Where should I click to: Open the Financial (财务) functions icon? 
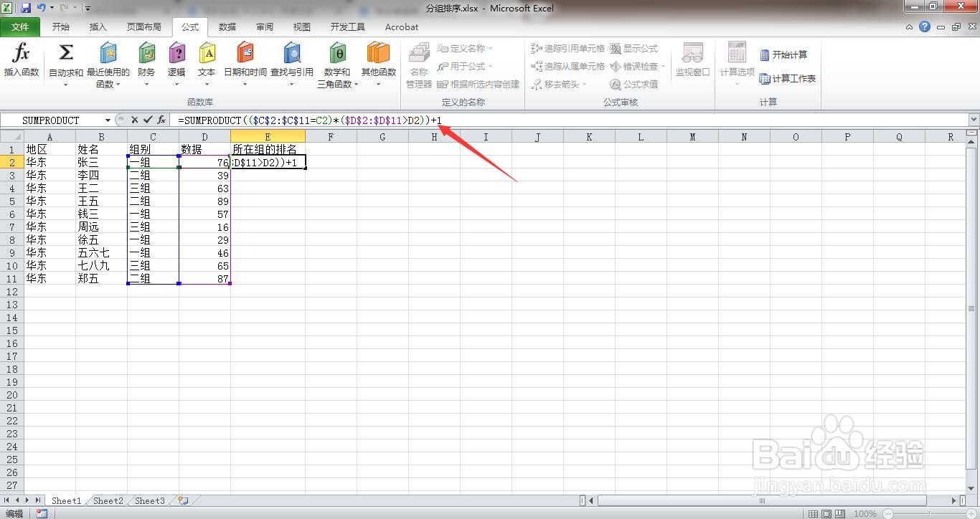coord(146,52)
